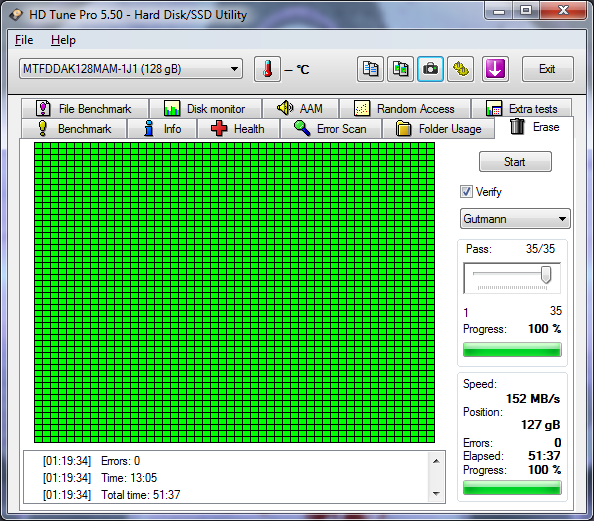Open the File menu
This screenshot has width=594, height=521.
24,40
